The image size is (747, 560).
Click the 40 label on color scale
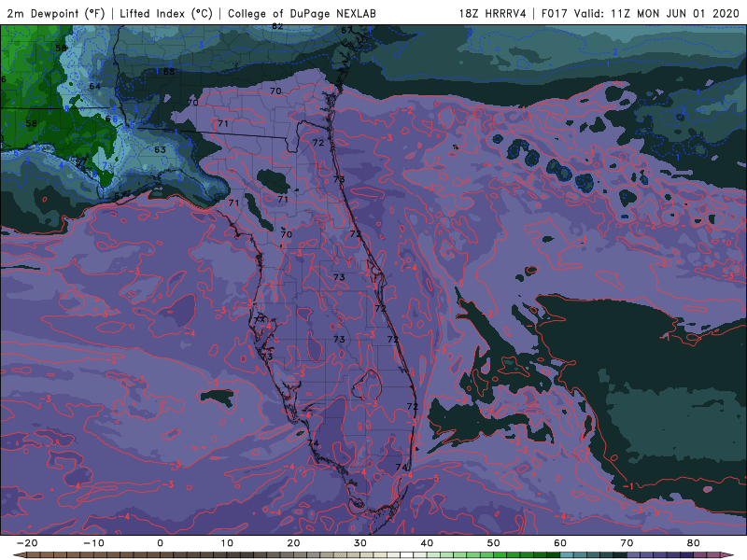pyautogui.click(x=427, y=543)
